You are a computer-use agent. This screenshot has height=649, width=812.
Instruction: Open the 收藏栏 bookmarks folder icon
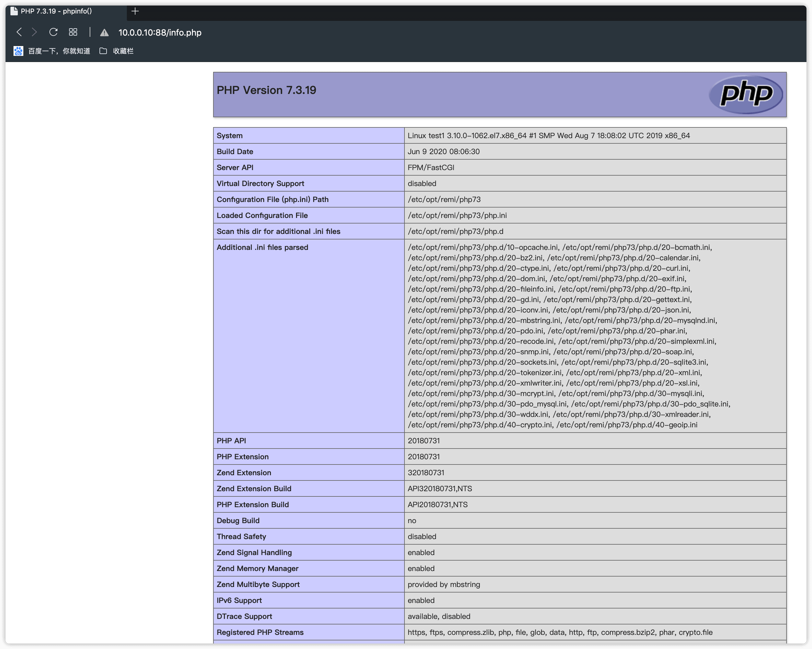click(103, 51)
